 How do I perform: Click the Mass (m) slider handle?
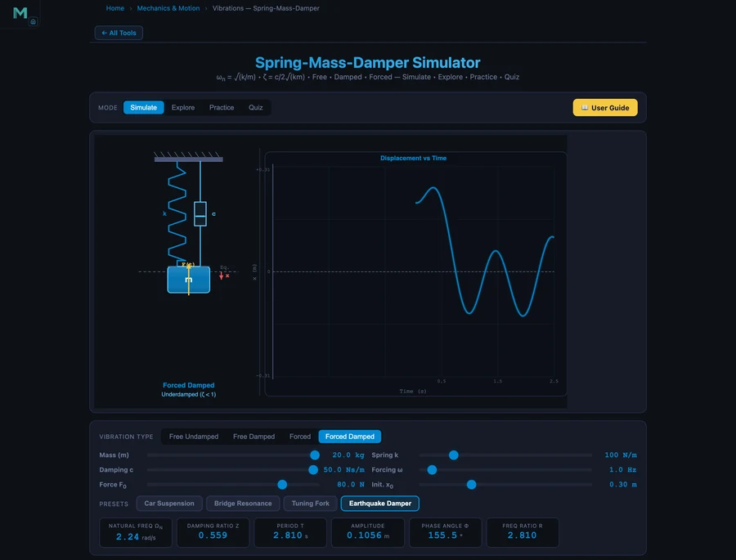(x=315, y=455)
